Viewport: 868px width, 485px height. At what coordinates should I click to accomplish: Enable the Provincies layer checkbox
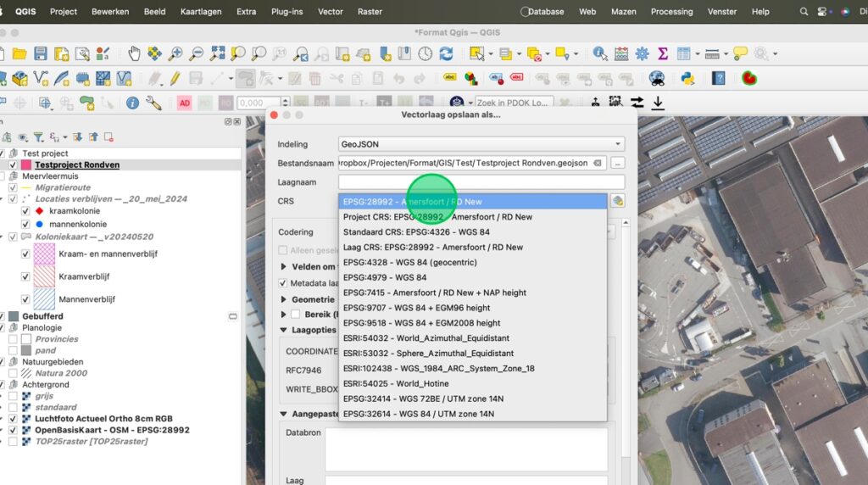pyautogui.click(x=13, y=339)
